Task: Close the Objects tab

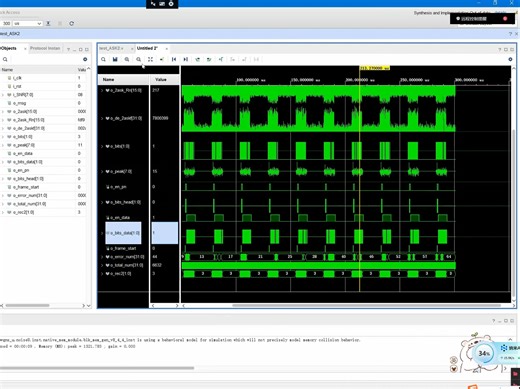Action: click(25, 49)
